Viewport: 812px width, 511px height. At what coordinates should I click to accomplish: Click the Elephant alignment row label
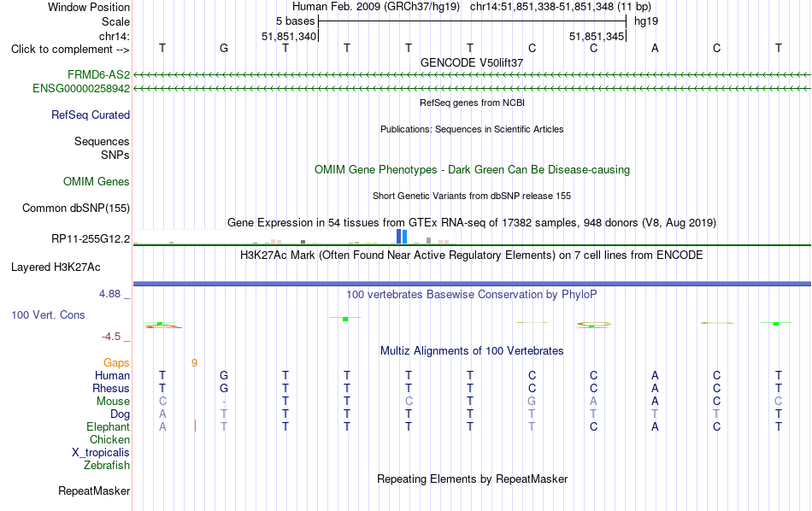109,427
